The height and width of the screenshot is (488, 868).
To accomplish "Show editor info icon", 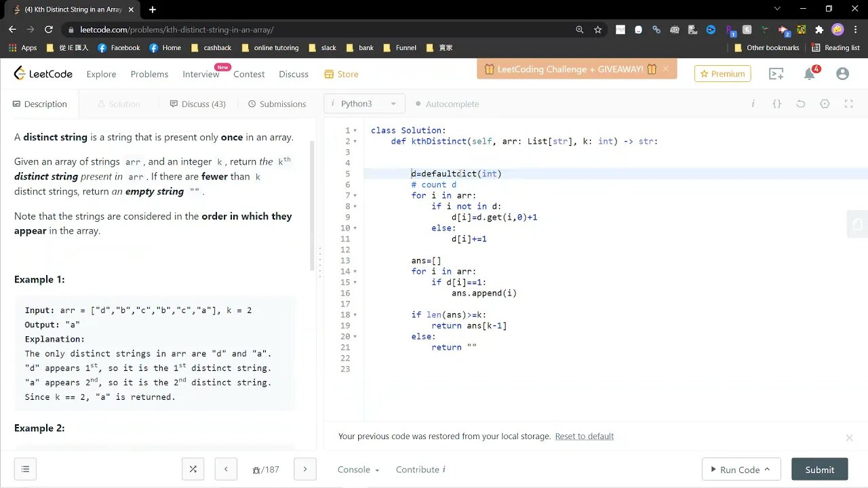I will click(x=753, y=104).
